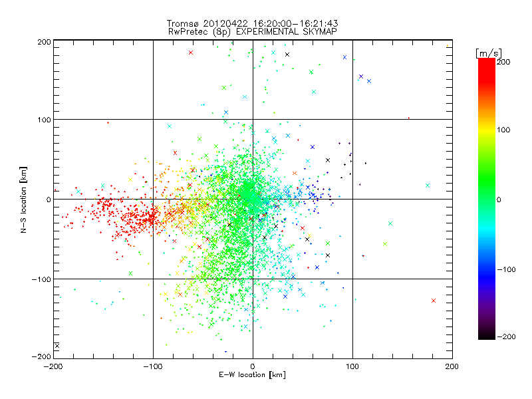The width and height of the screenshot is (532, 399).
Task: Click the colorbar '-100' label
Action: [x=506, y=269]
